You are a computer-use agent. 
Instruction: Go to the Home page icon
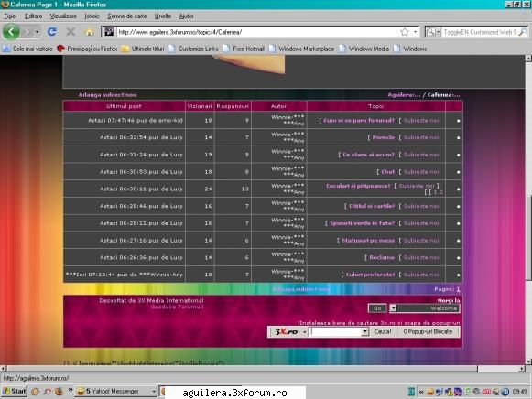point(89,32)
